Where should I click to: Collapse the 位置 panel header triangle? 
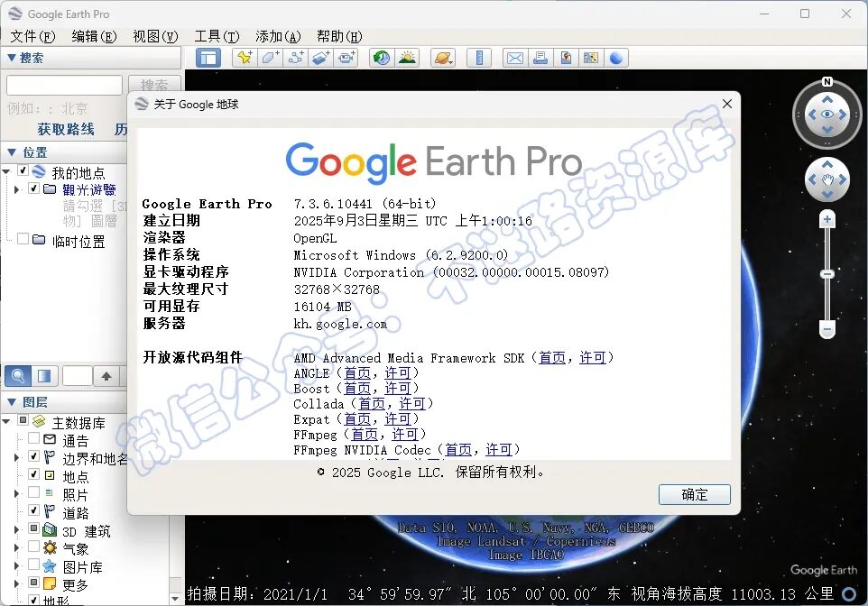pyautogui.click(x=11, y=152)
